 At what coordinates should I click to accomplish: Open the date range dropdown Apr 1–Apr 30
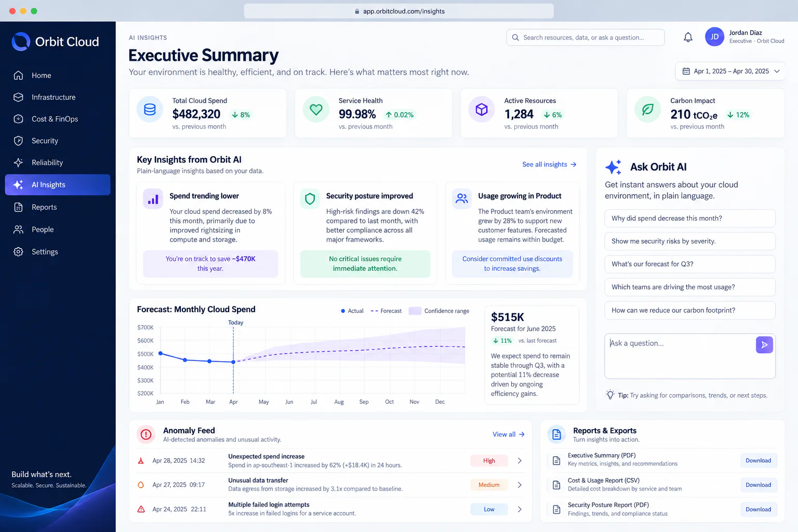coord(730,71)
